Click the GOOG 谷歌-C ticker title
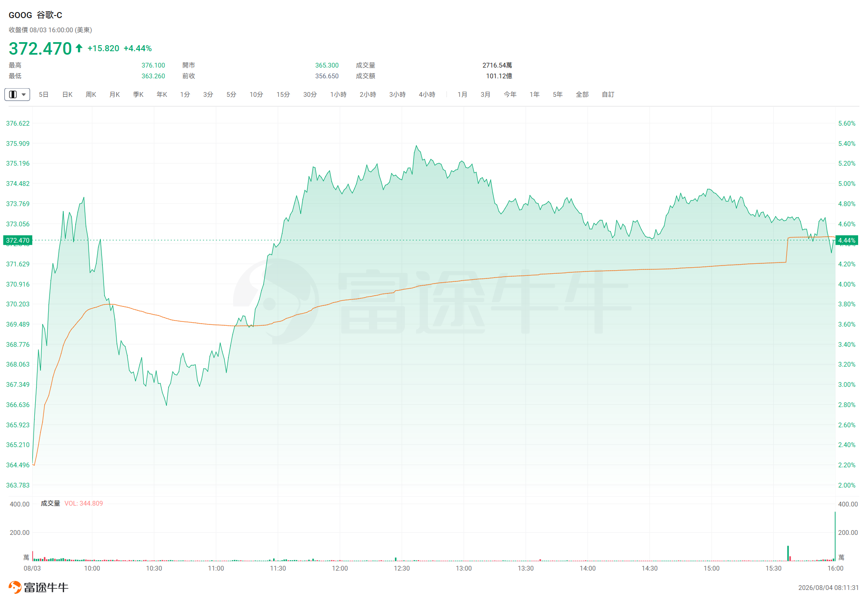The height and width of the screenshot is (602, 868). [35, 15]
